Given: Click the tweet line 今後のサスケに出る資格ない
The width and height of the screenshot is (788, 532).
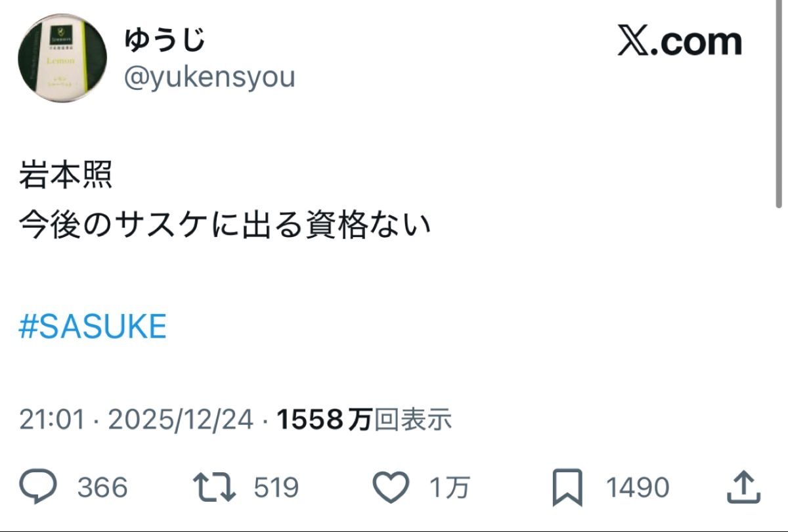Looking at the screenshot, I should pyautogui.click(x=225, y=226).
